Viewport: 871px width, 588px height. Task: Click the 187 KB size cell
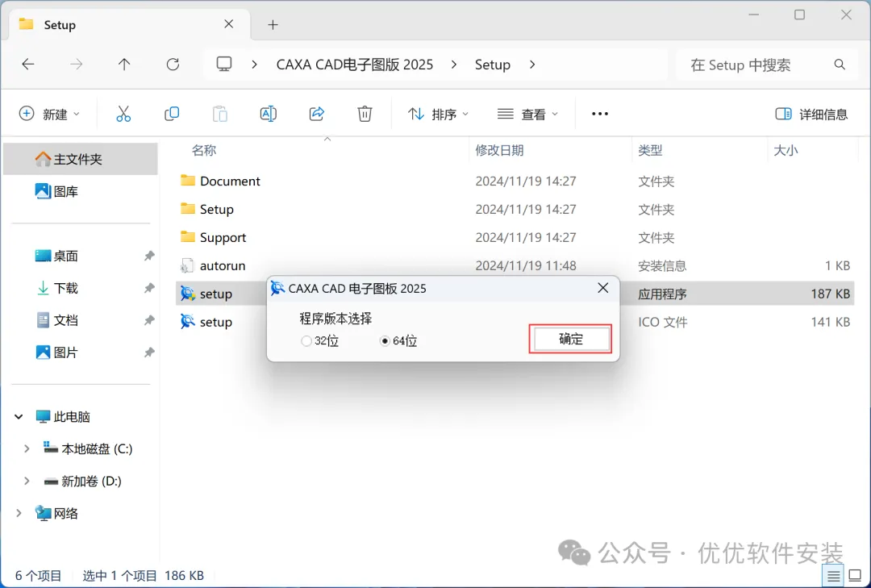coord(830,294)
